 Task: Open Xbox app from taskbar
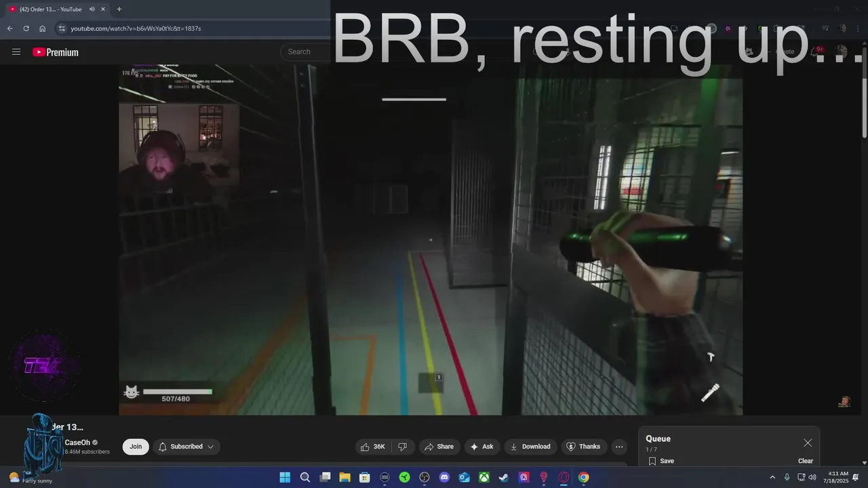click(x=484, y=477)
